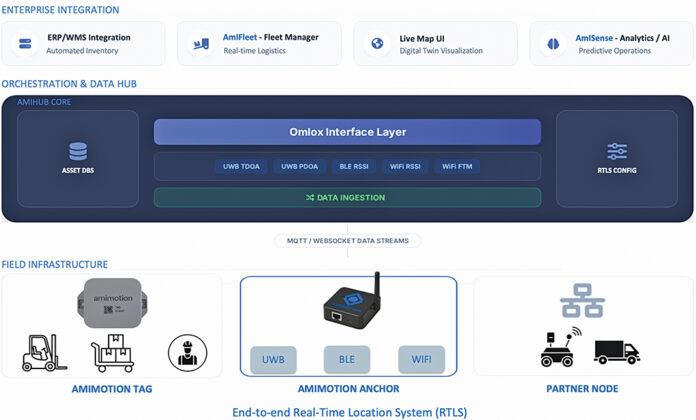Click the grey amimotion tag device image

coord(112,303)
